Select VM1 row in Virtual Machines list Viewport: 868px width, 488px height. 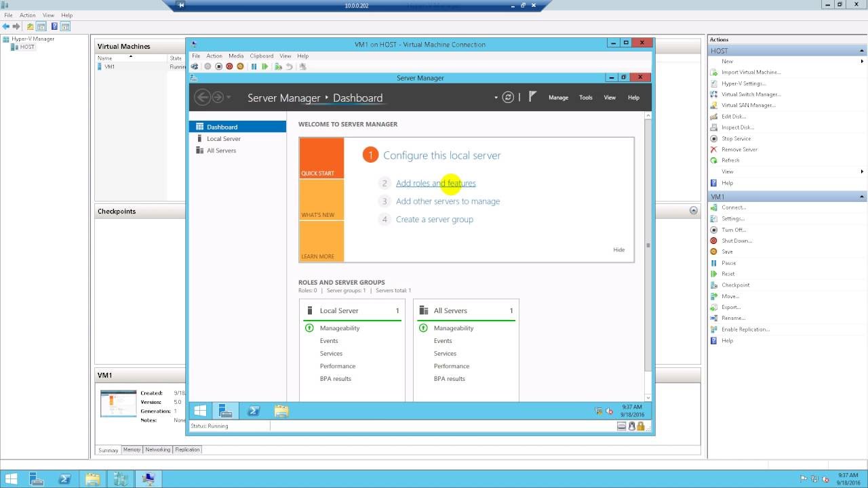[141, 66]
